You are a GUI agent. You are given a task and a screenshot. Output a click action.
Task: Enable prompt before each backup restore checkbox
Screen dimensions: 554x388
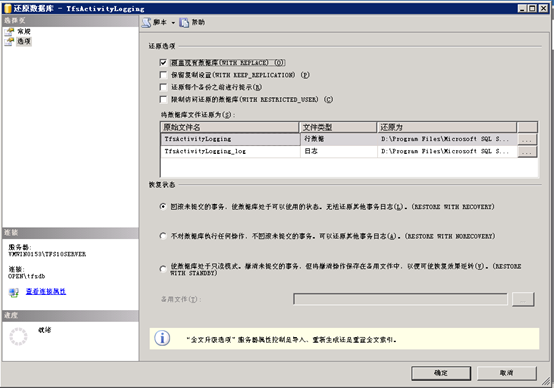point(163,87)
